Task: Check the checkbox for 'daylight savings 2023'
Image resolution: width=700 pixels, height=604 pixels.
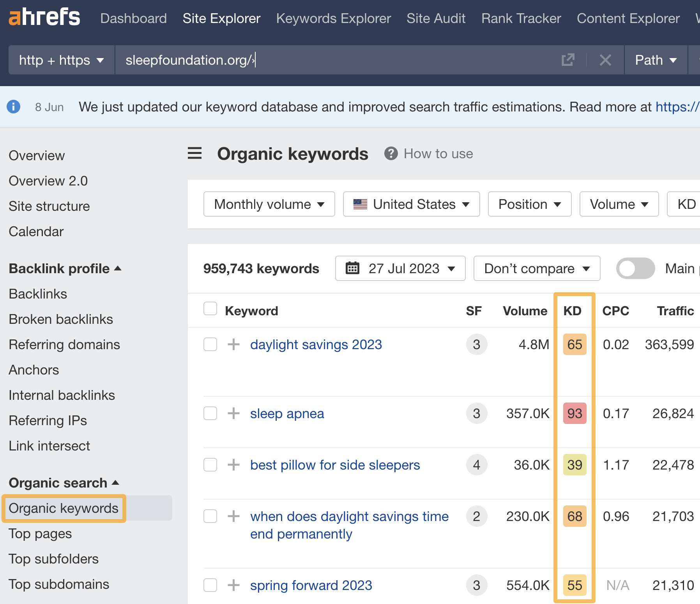Action: (210, 344)
